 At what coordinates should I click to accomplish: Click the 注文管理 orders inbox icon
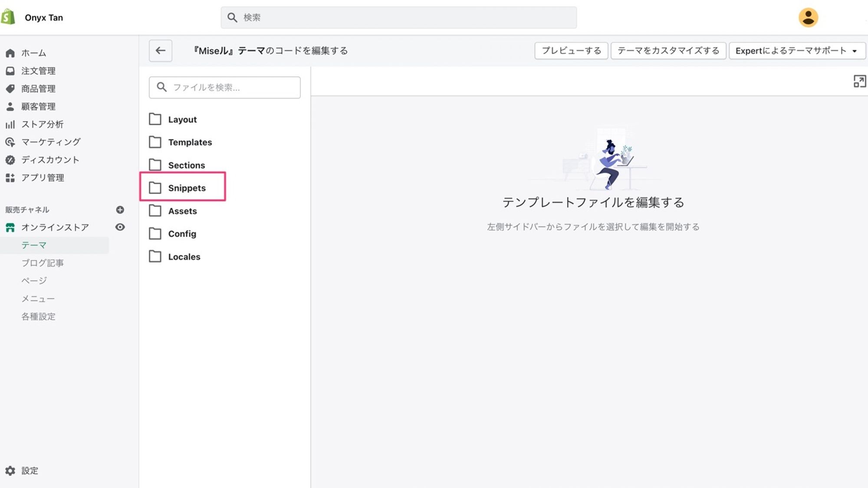pyautogui.click(x=10, y=71)
